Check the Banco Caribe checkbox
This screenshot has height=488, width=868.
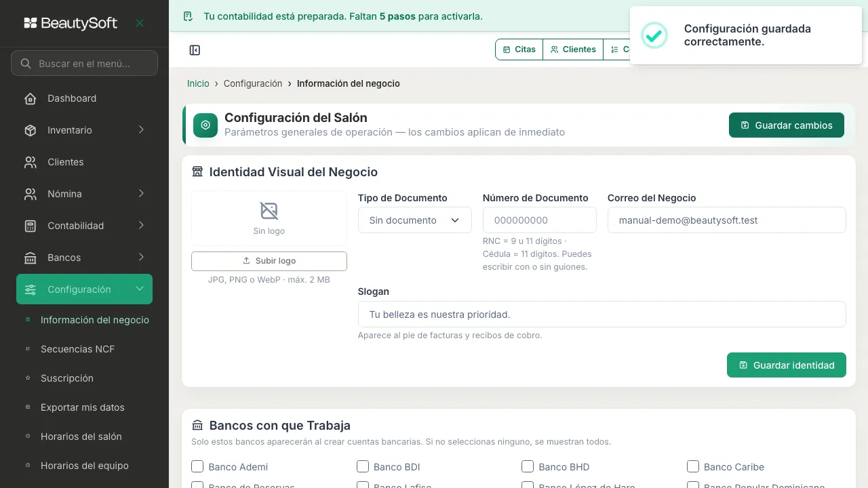point(693,466)
